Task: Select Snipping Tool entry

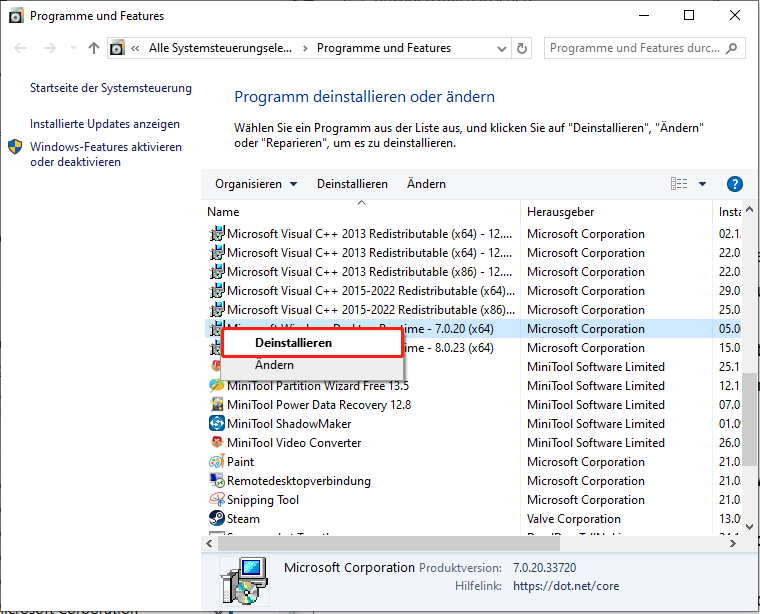Action: pos(263,500)
